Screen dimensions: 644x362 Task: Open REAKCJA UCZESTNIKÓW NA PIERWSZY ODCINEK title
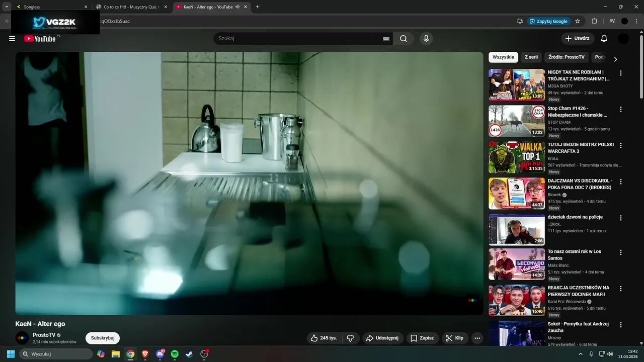[578, 291]
